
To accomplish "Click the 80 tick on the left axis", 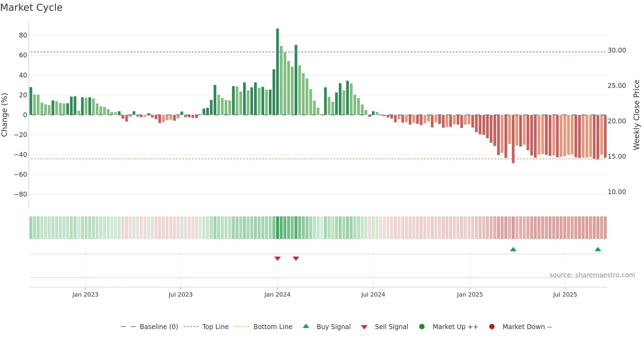I will [x=23, y=35].
